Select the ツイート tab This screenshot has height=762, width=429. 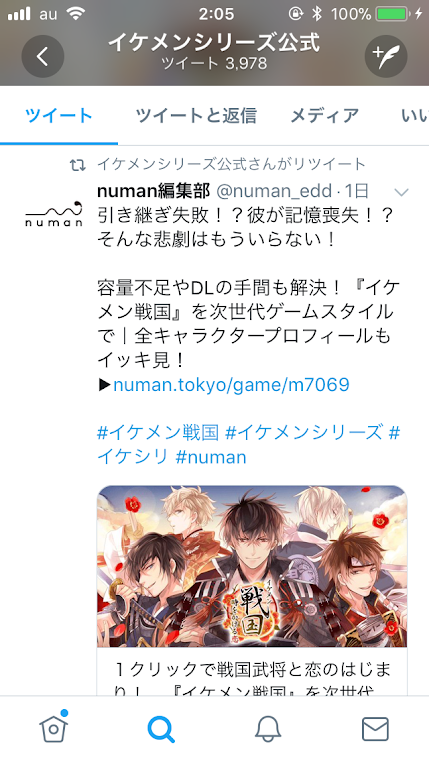[x=59, y=116]
